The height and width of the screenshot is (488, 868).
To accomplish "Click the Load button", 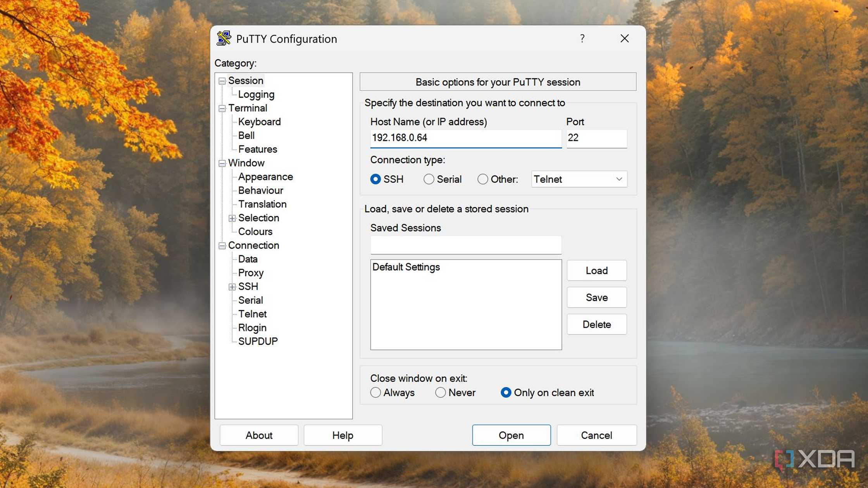I will [596, 270].
